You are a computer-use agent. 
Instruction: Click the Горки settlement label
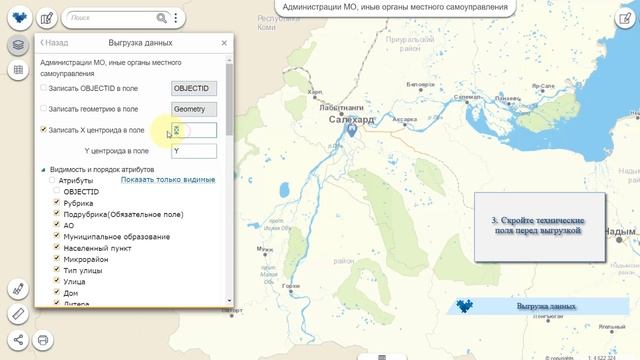[291, 286]
